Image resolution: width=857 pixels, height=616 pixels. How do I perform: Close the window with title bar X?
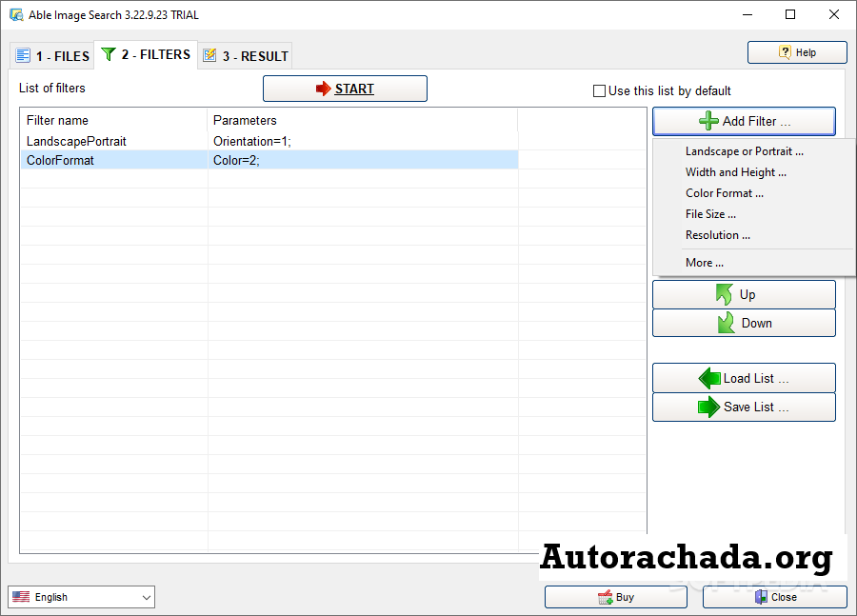[834, 15]
